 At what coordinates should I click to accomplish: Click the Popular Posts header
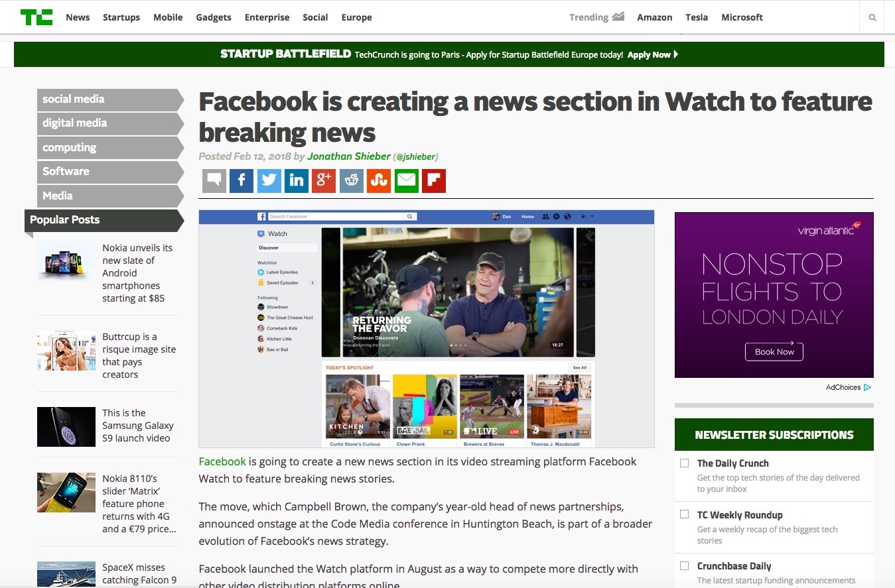pos(104,220)
